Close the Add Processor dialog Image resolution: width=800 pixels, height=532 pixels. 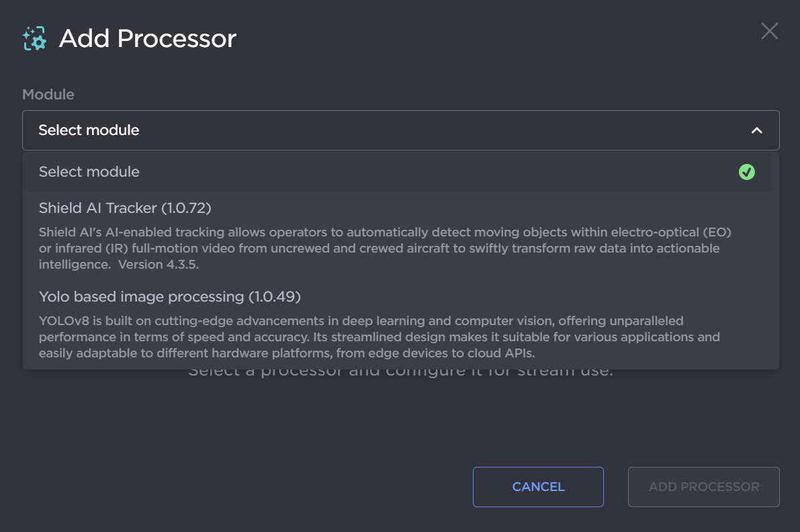click(x=769, y=31)
